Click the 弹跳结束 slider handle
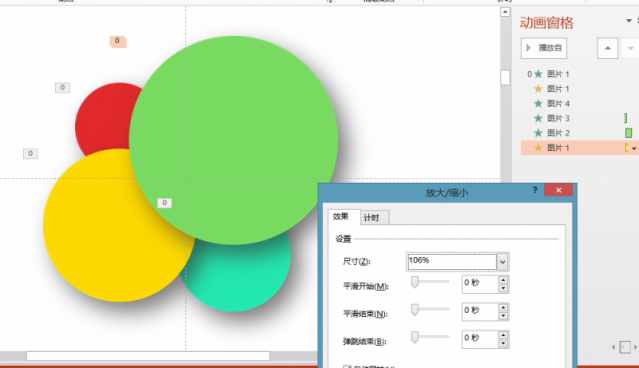Image resolution: width=639 pixels, height=368 pixels. pos(414,337)
